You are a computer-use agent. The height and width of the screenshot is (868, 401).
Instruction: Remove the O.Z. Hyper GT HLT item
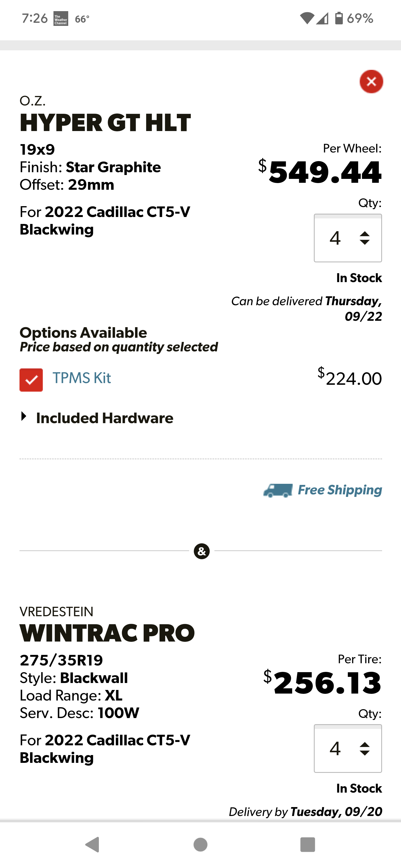click(371, 82)
